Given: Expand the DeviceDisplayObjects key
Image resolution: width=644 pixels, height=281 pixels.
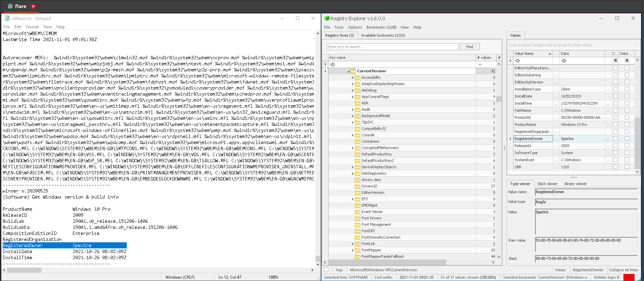Looking at the screenshot, I should click(353, 167).
